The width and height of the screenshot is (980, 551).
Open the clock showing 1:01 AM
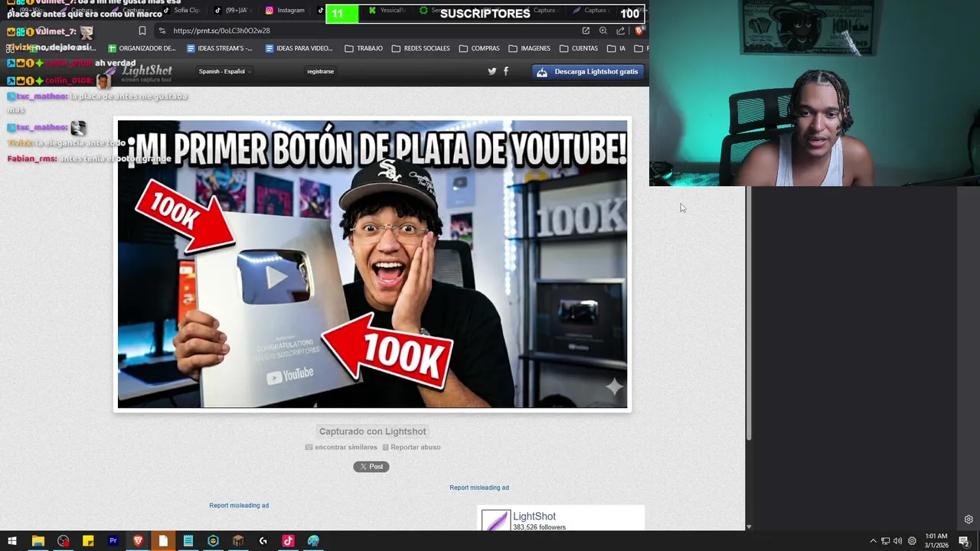click(936, 541)
